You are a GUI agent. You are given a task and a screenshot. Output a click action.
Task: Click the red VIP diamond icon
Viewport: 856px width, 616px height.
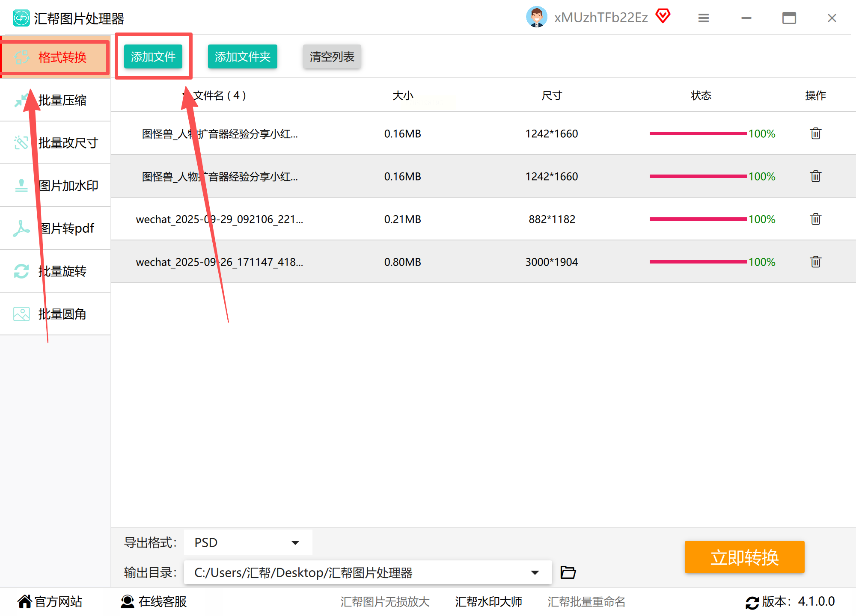pyautogui.click(x=663, y=16)
